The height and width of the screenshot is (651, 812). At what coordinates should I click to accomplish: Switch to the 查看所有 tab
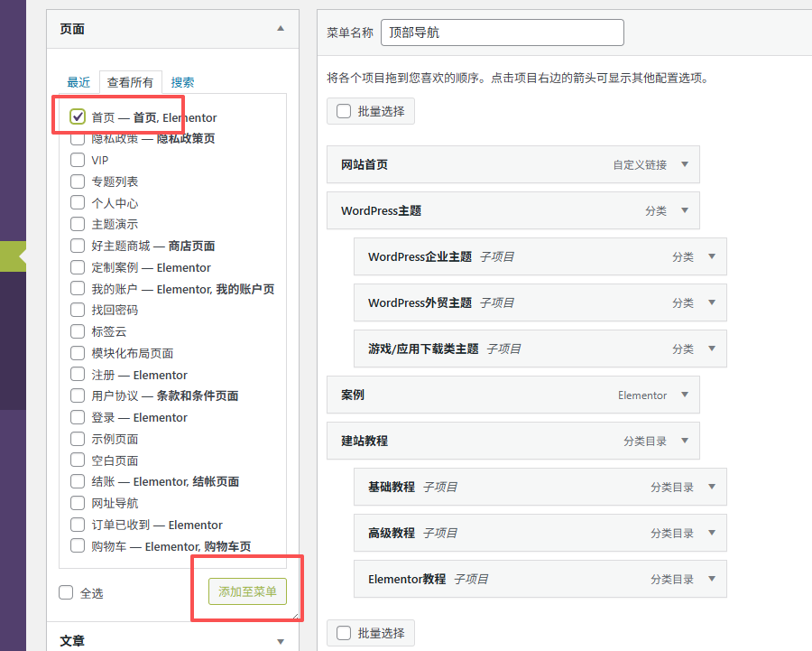(130, 82)
